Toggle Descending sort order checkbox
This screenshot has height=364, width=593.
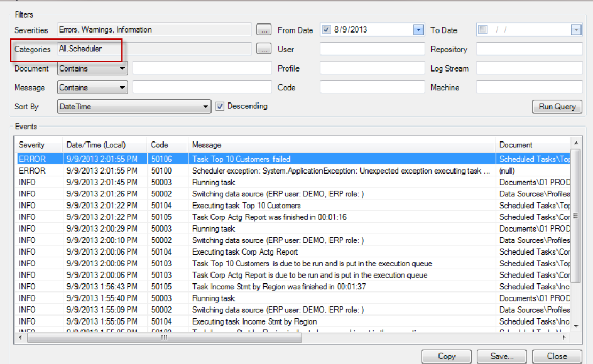click(x=220, y=107)
